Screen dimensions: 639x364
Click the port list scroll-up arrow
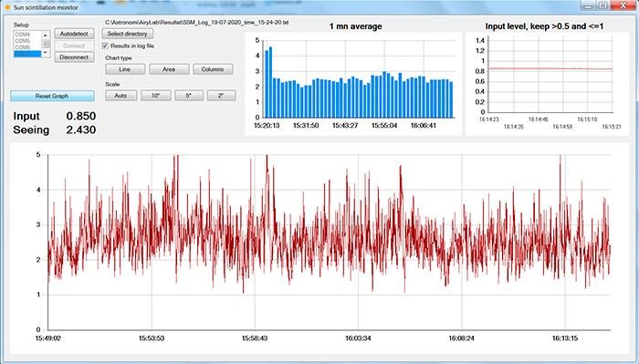46,35
